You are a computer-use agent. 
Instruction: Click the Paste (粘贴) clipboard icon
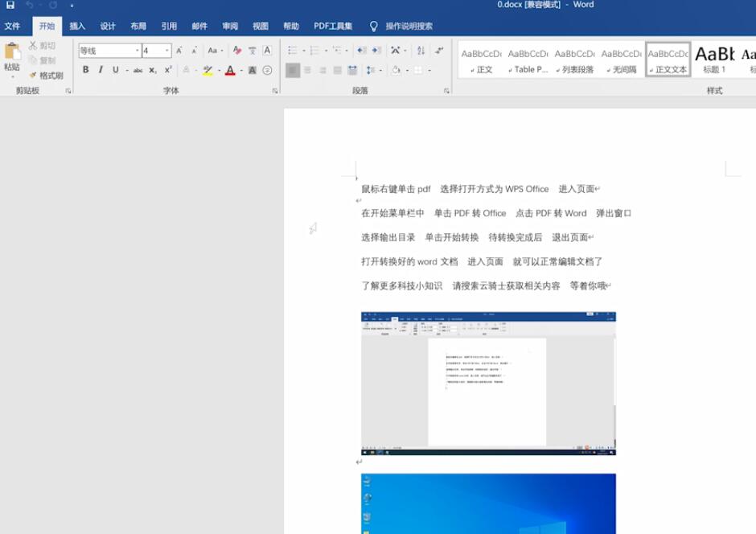pos(12,52)
